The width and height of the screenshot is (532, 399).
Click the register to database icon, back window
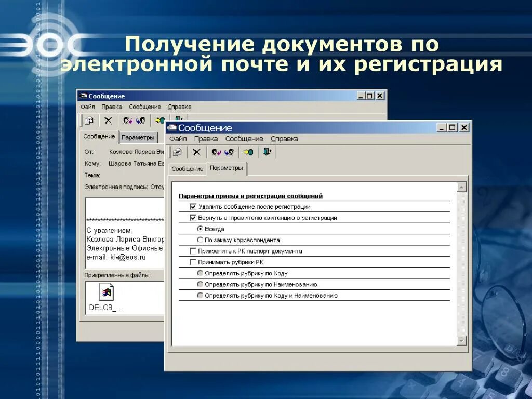pyautogui.click(x=160, y=121)
